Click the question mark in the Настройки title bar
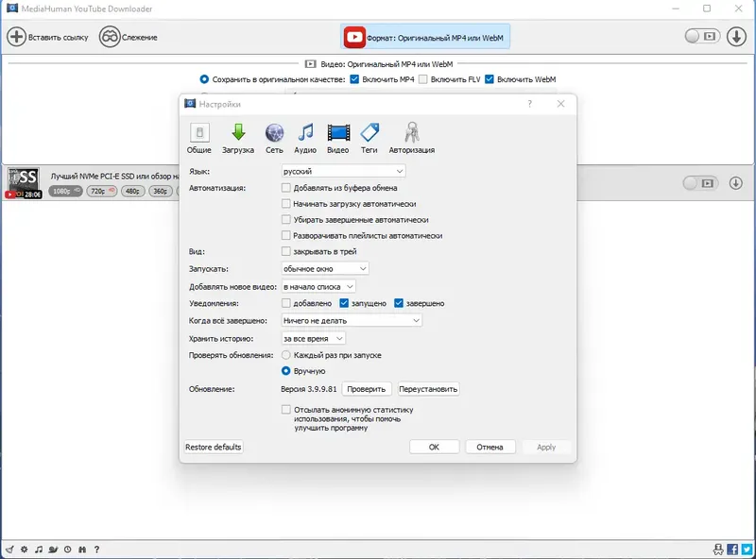Image resolution: width=756 pixels, height=559 pixels. (x=529, y=104)
